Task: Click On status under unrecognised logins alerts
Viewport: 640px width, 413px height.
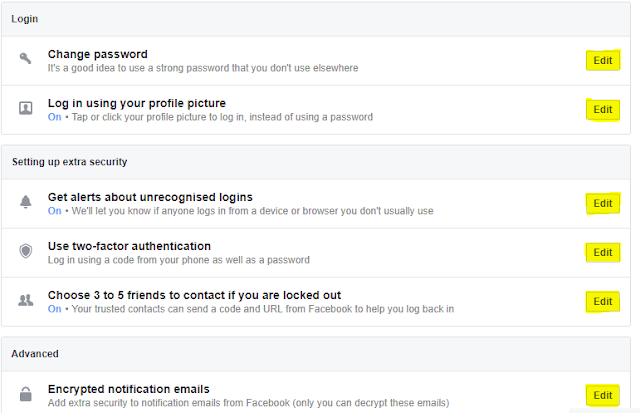Action: 54,211
